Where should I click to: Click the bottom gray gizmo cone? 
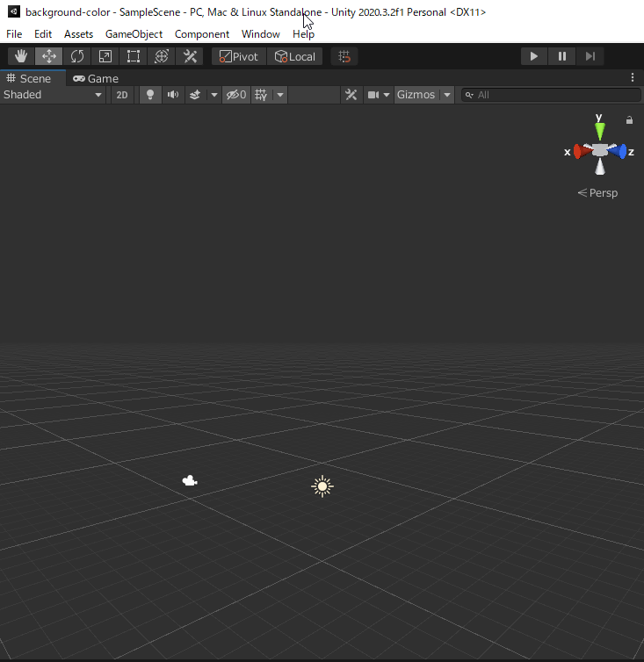(599, 166)
